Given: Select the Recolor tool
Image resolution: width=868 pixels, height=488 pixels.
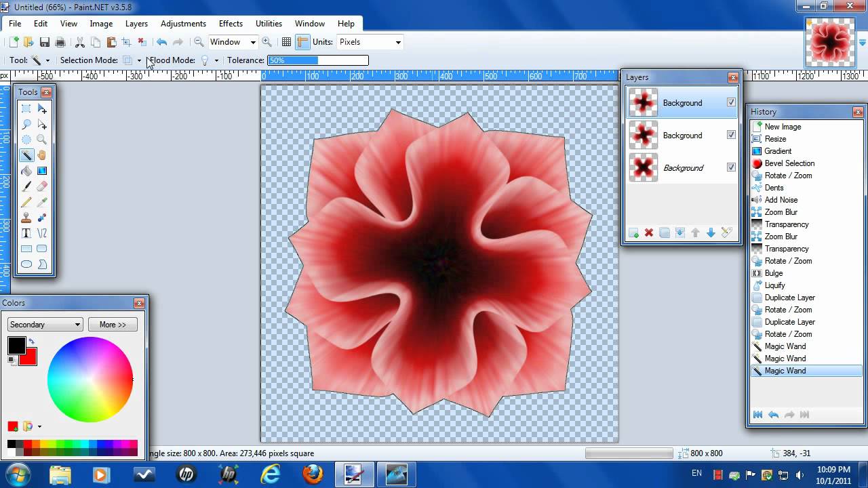Looking at the screenshot, I should pyautogui.click(x=42, y=218).
